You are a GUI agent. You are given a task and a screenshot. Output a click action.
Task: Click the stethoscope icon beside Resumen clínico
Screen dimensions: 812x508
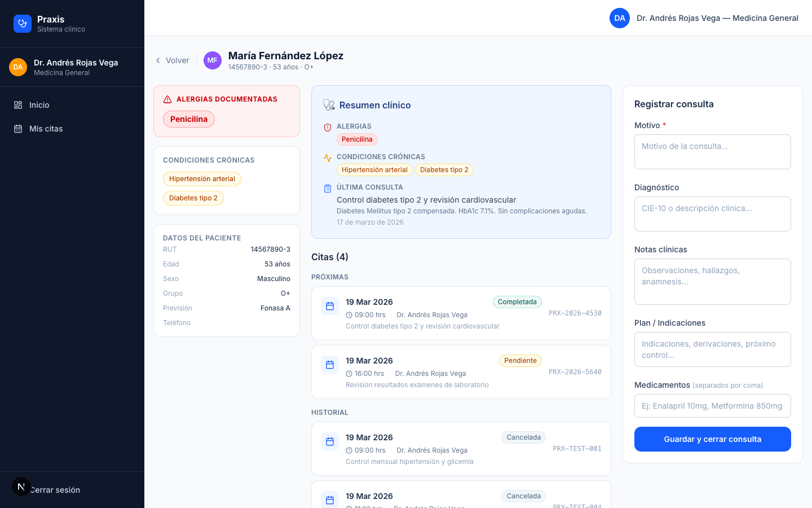coord(329,105)
